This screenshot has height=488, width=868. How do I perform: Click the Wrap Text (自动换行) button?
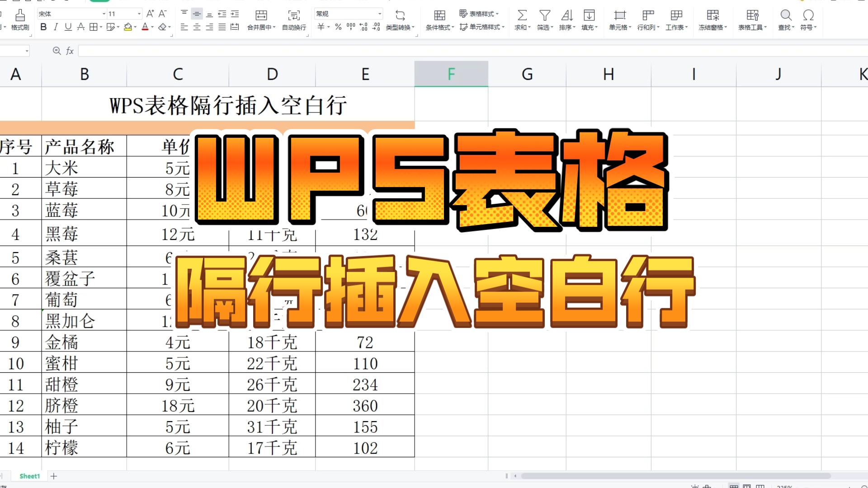pyautogui.click(x=294, y=20)
